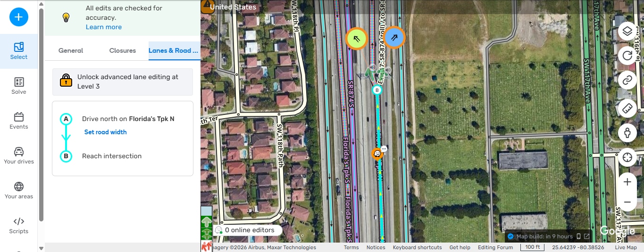Open the Solve section
This screenshot has height=252, width=644.
tap(19, 86)
